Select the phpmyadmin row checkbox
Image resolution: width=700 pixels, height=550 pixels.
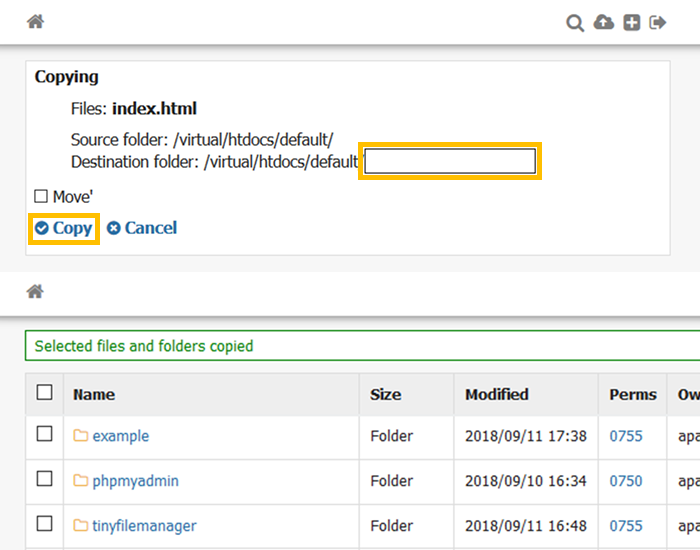pyautogui.click(x=44, y=479)
